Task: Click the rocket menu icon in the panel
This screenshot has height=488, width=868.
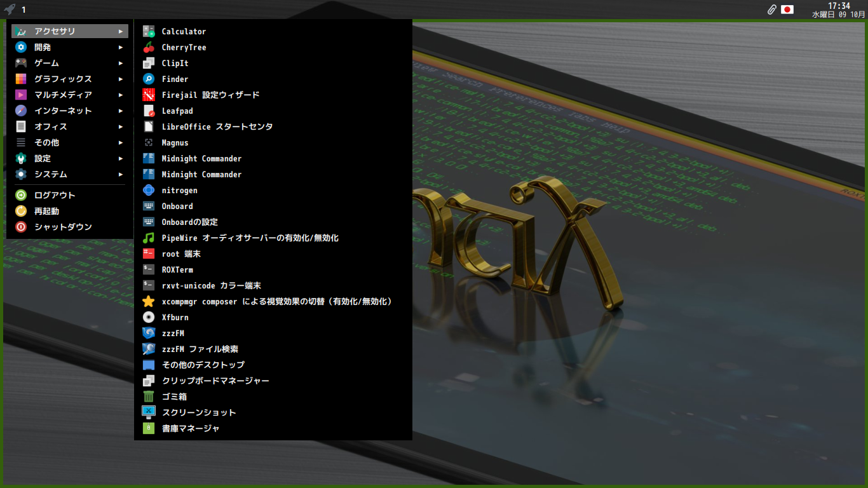Action: pos(10,10)
